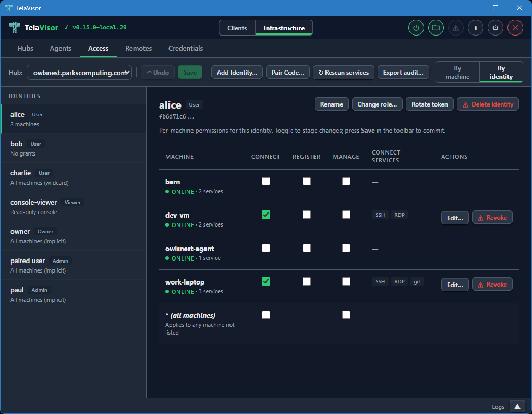Click RDP service tag for work-laptop
This screenshot has width=532, height=414.
pyautogui.click(x=400, y=281)
